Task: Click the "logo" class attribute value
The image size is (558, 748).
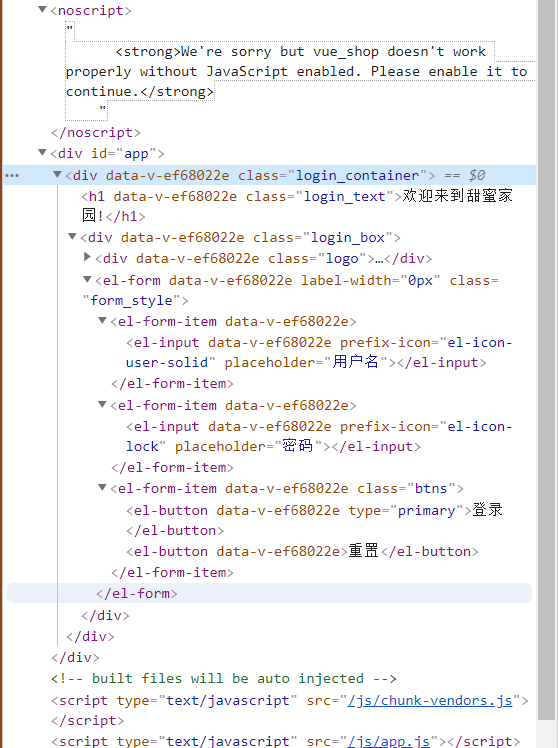Action: (x=342, y=259)
